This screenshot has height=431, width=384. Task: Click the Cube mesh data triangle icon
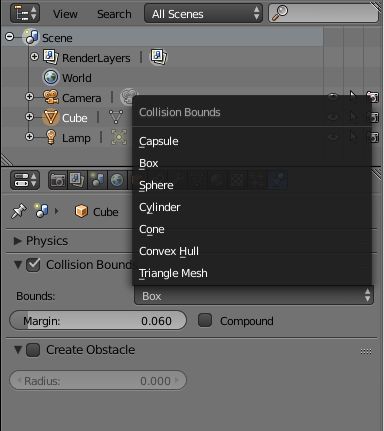(116, 117)
